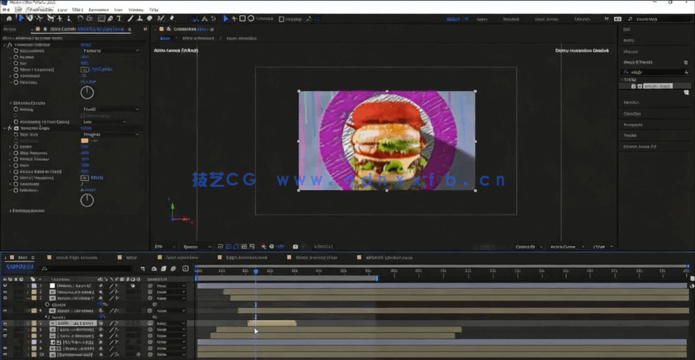
Task: Switch to the Standard workspace
Action: [511, 19]
